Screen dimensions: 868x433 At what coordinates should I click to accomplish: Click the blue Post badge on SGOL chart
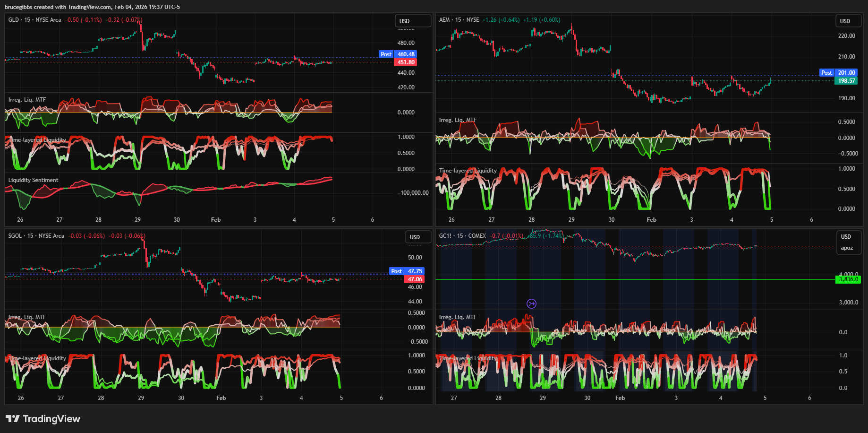(396, 271)
